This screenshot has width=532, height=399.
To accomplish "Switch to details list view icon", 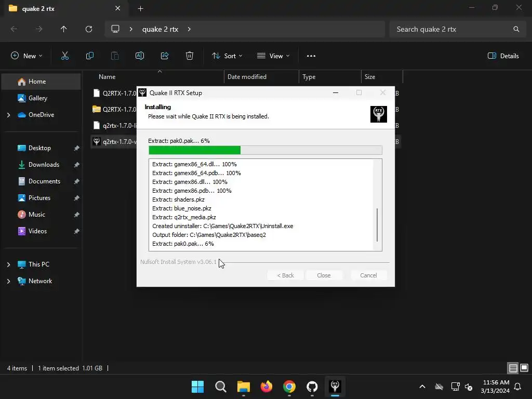I will point(513,368).
